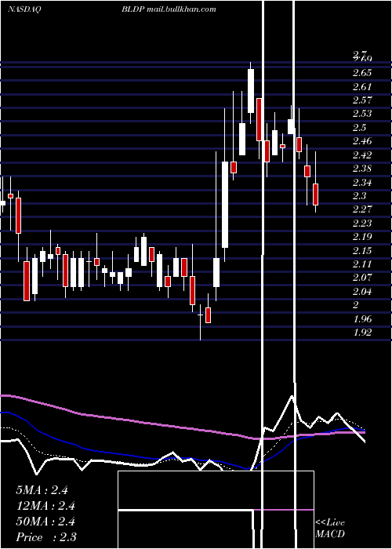Click the 2.38 price axis label
The height and width of the screenshot is (549, 392).
click(x=362, y=169)
